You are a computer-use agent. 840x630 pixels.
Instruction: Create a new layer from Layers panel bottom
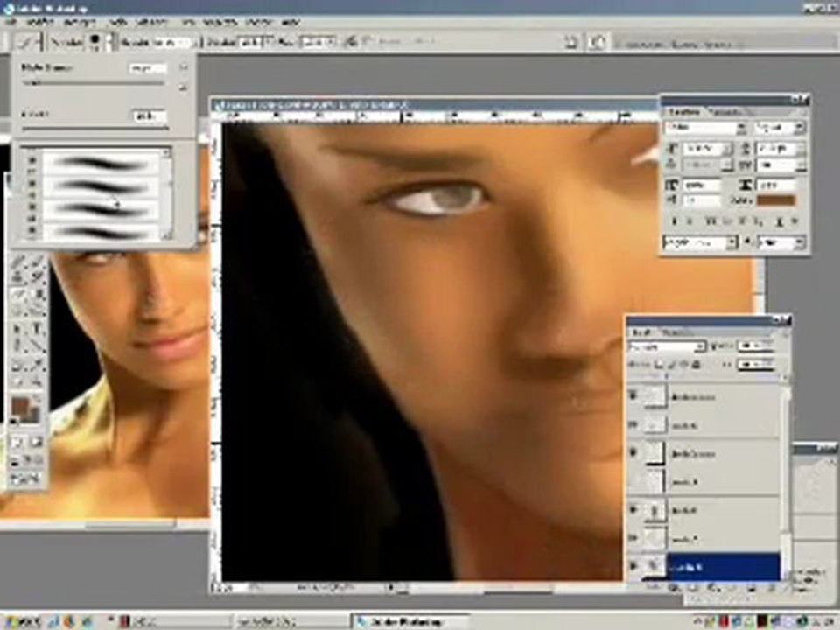(x=752, y=588)
